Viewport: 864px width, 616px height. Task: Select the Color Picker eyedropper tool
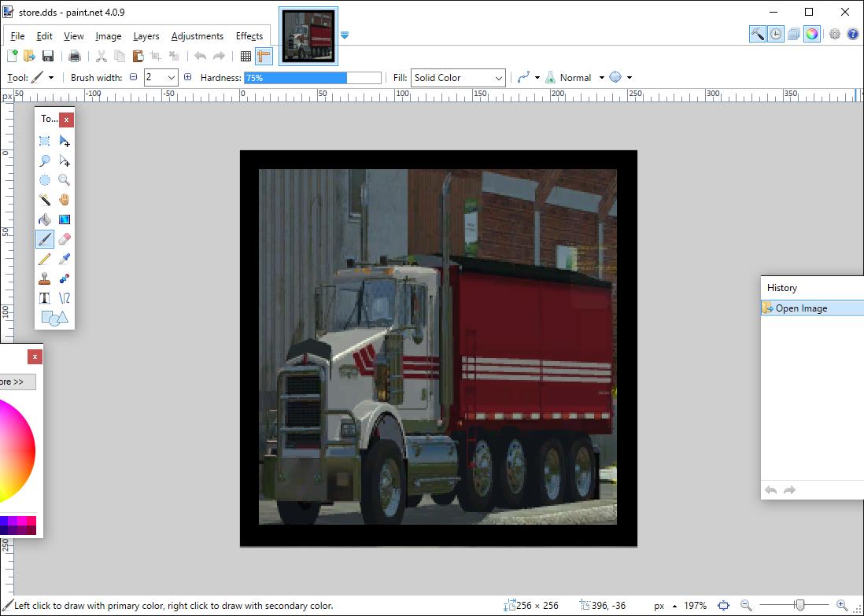65,259
